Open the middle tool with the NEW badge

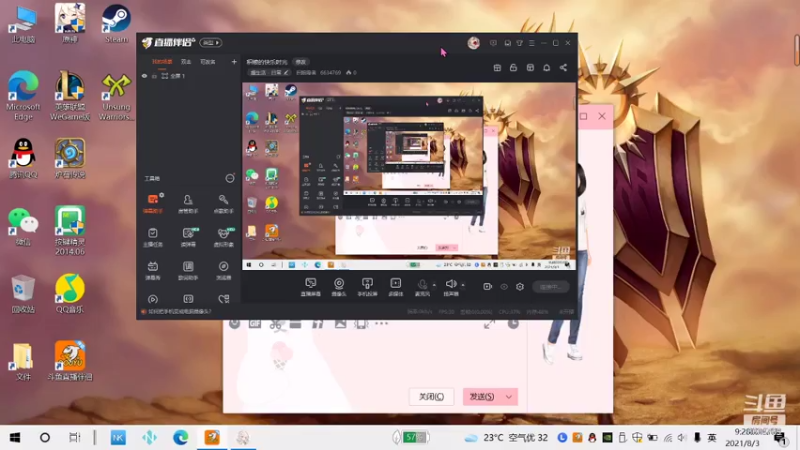(x=188, y=237)
